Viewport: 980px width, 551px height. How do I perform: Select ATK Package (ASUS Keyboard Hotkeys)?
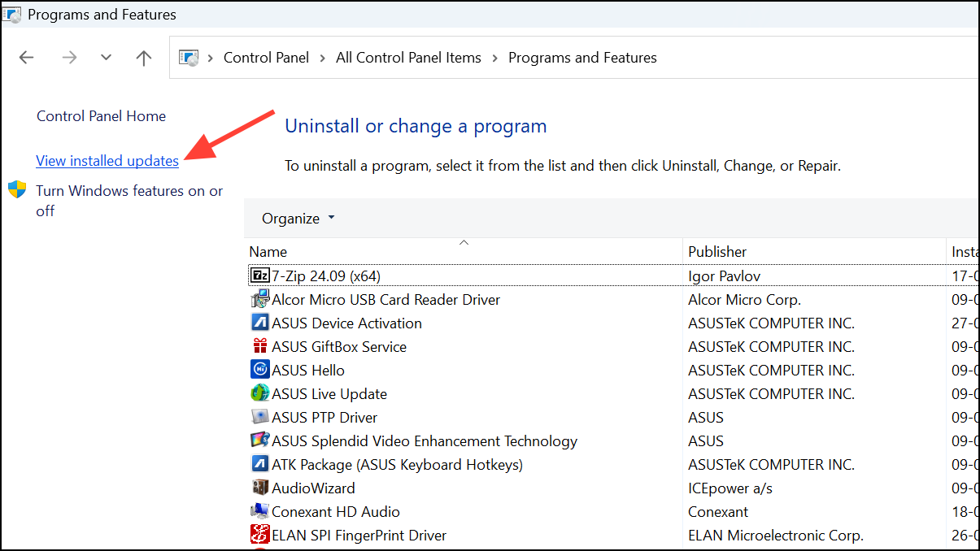point(397,464)
